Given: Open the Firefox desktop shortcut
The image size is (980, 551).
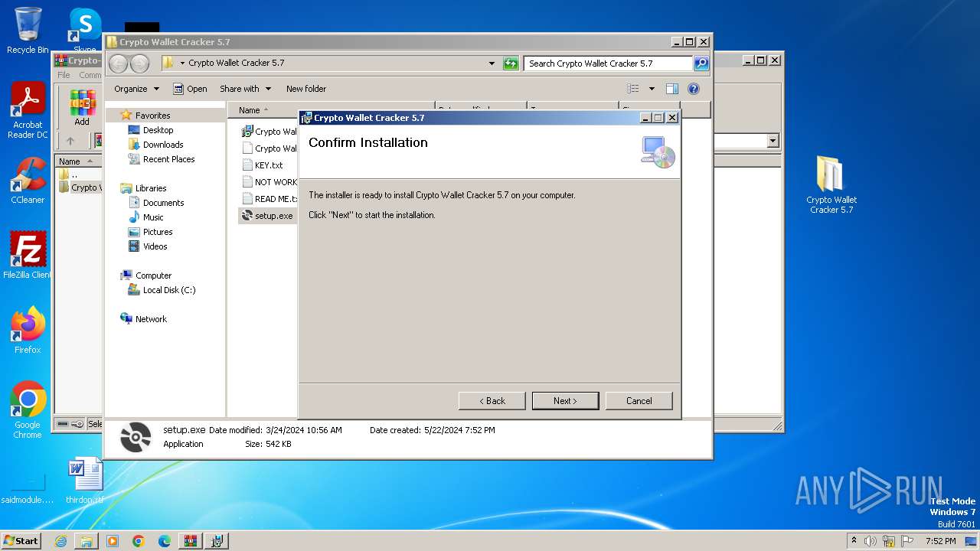Looking at the screenshot, I should point(28,331).
